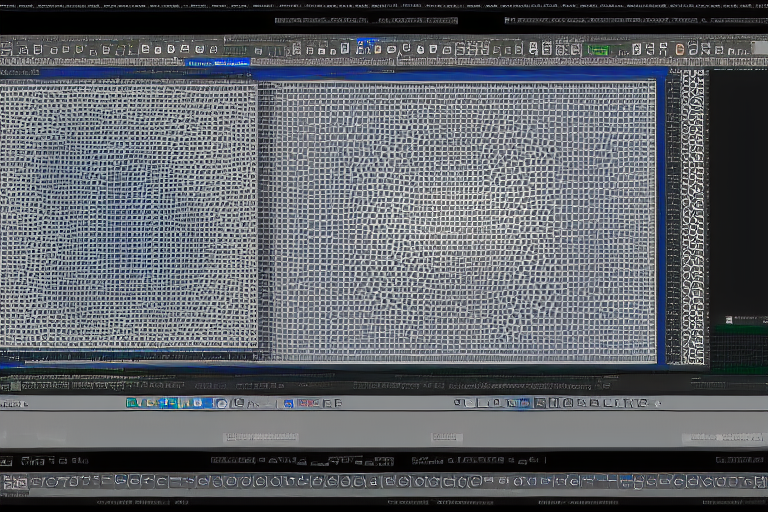
Task: Click the status text row below the grid
Action: pos(300,383)
